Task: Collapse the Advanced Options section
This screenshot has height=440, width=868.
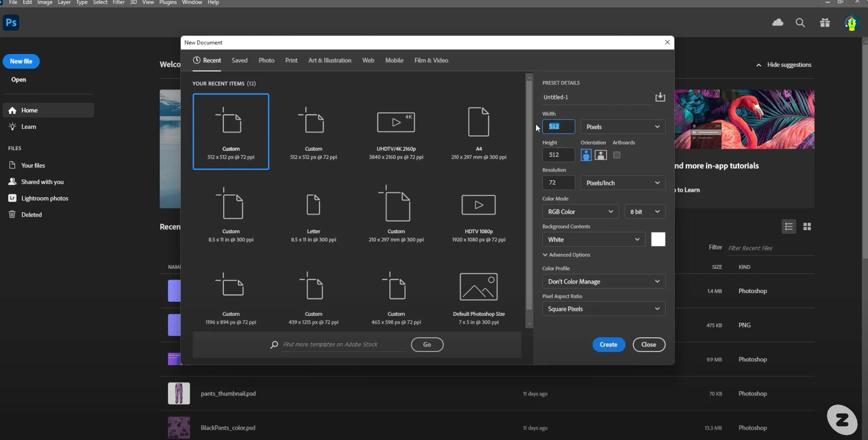Action: tap(566, 255)
